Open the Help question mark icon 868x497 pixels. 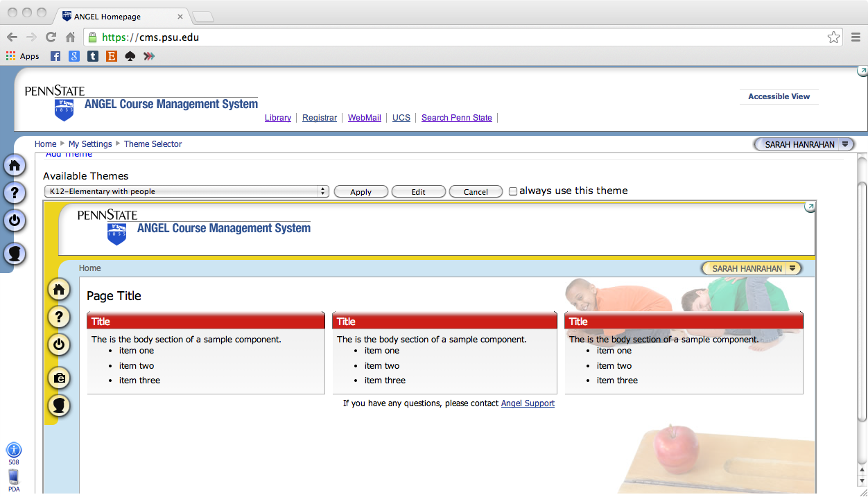coord(15,193)
